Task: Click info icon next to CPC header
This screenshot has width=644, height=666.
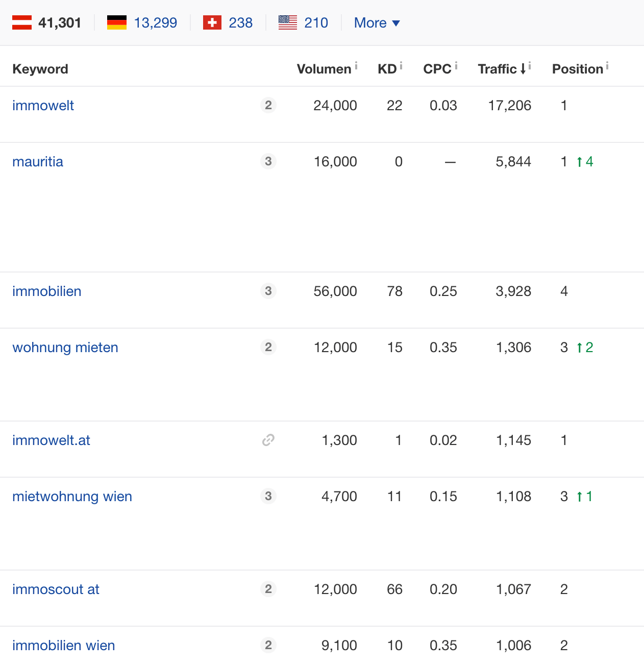Action: 456,65
